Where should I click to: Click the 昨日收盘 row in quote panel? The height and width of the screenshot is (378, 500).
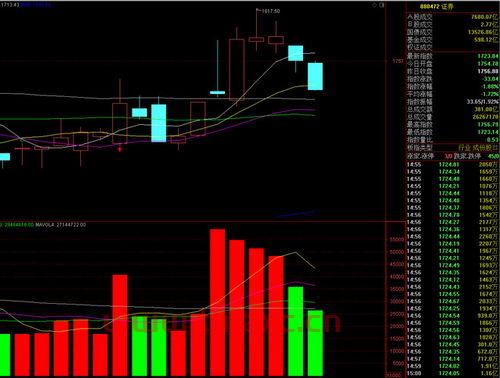(452, 71)
